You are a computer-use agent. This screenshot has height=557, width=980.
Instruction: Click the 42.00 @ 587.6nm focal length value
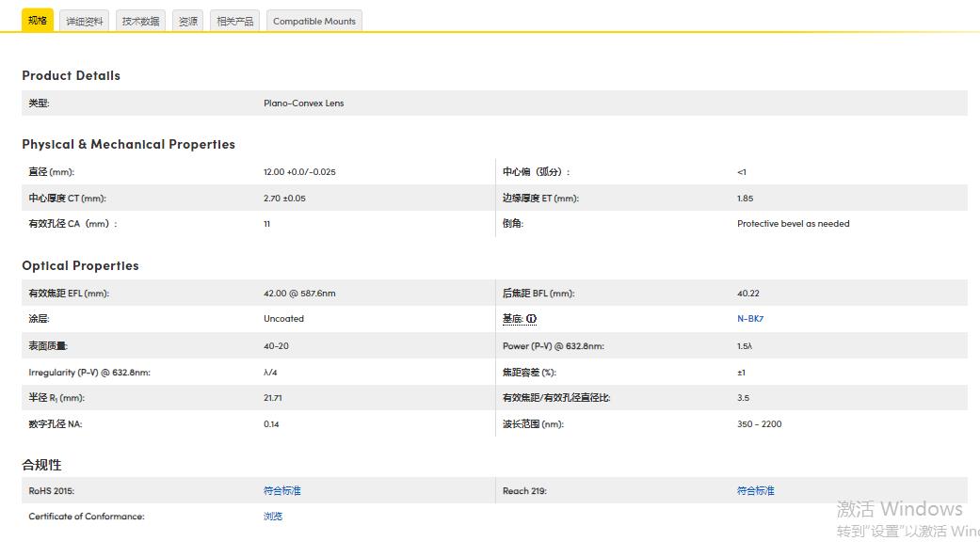click(299, 294)
